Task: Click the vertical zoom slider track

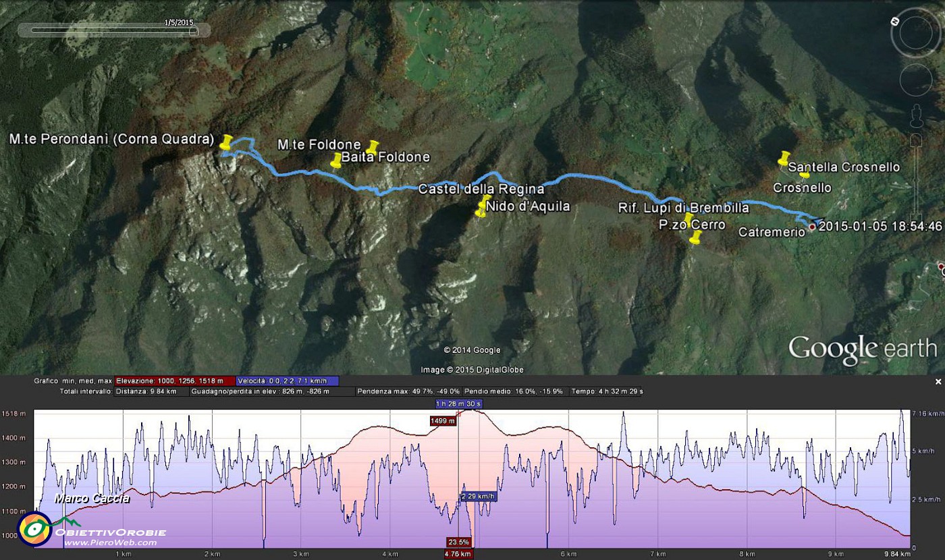Action: 916,179
